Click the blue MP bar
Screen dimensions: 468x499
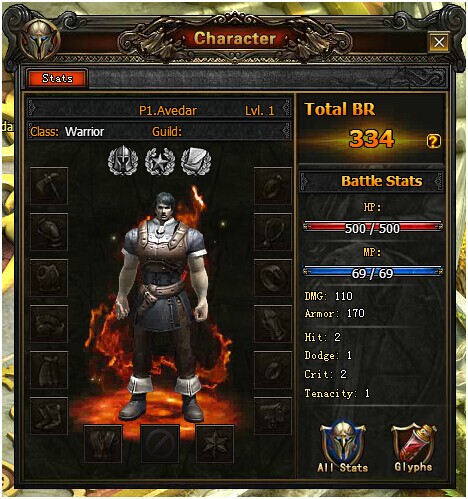point(372,273)
